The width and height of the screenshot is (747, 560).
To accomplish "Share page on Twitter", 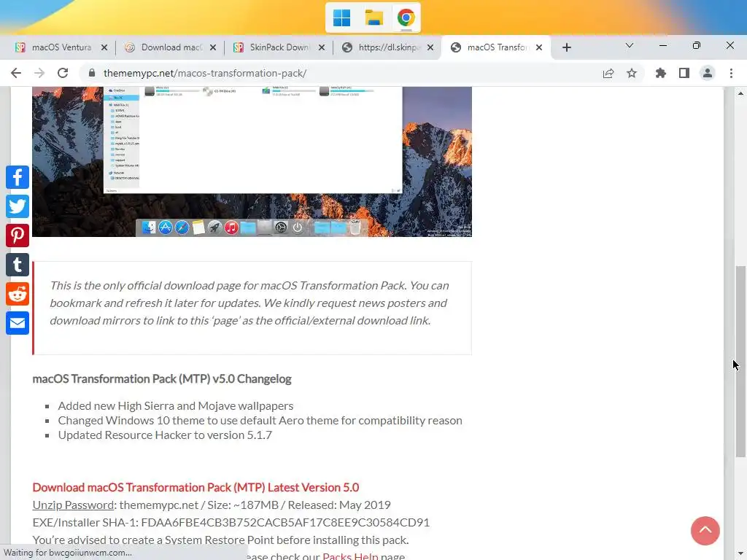I will pos(18,206).
